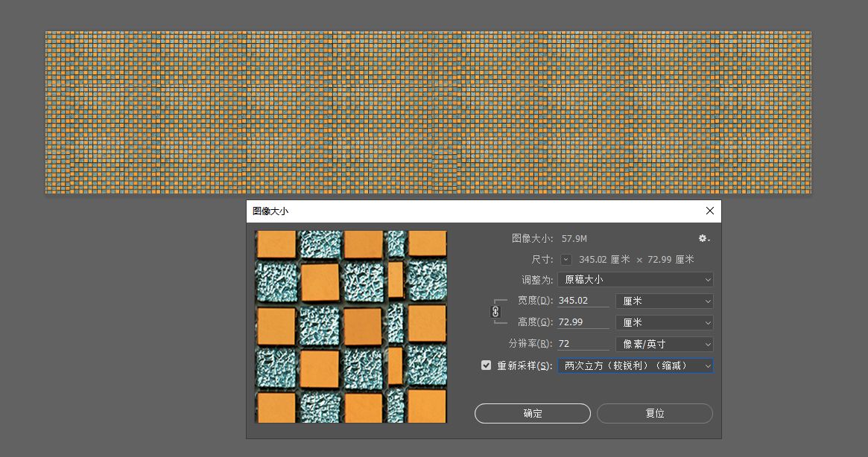Screen dimensions: 868x457
Task: Open the resolution unit 像素/英寸 dropdown
Action: [x=665, y=344]
